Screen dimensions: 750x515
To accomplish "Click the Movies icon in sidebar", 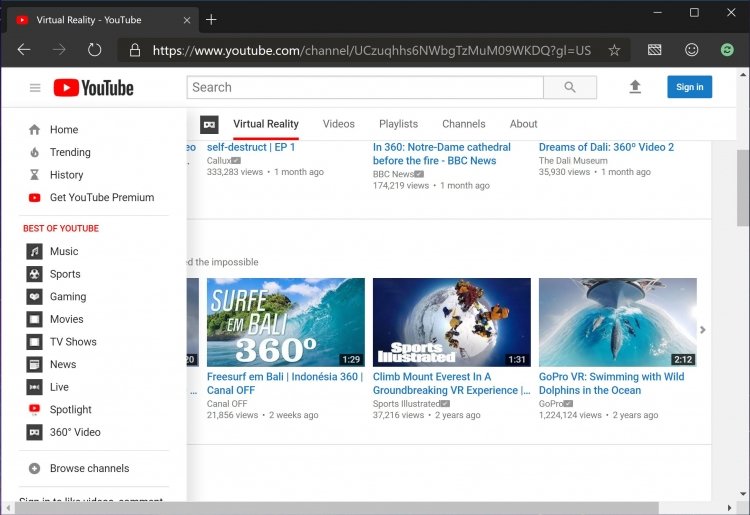I will [x=34, y=319].
